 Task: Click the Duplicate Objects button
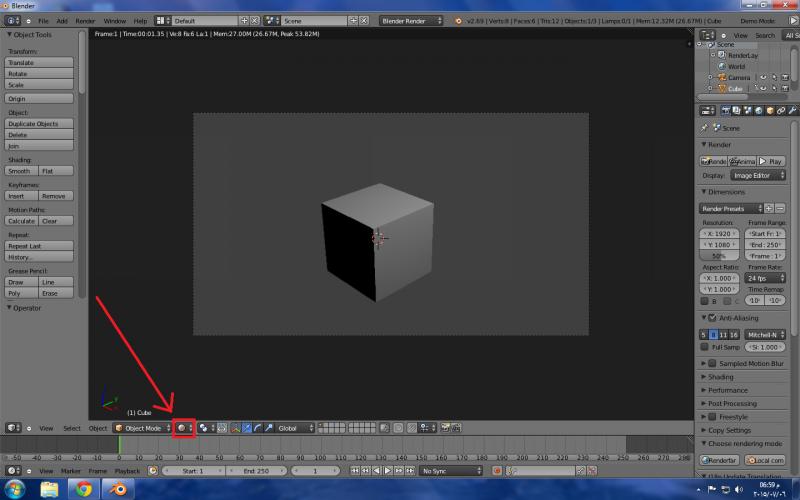[39, 123]
